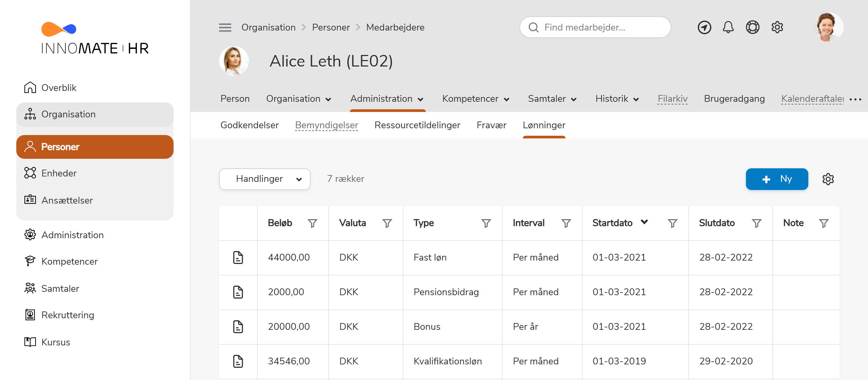Open Enheder in sidebar
The height and width of the screenshot is (380, 868).
(x=95, y=173)
